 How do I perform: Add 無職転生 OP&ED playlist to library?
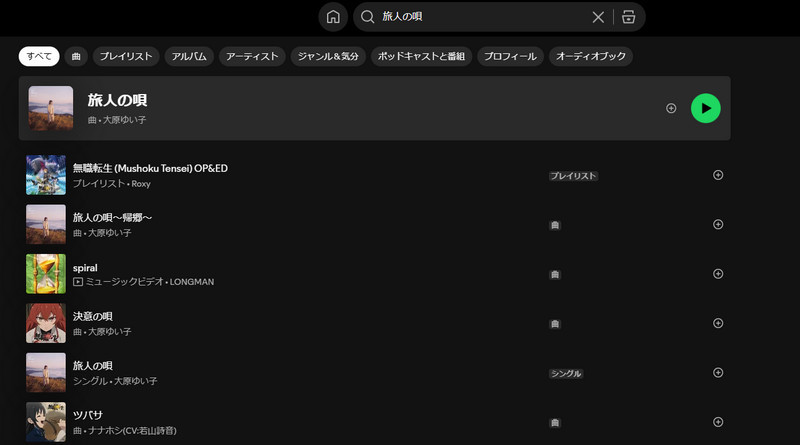tap(718, 175)
